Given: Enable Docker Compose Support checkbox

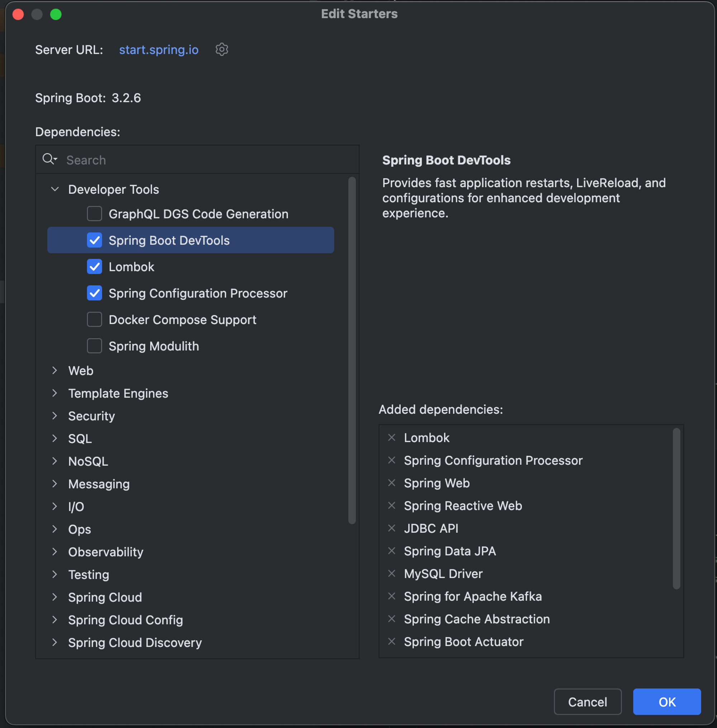Looking at the screenshot, I should click(95, 320).
